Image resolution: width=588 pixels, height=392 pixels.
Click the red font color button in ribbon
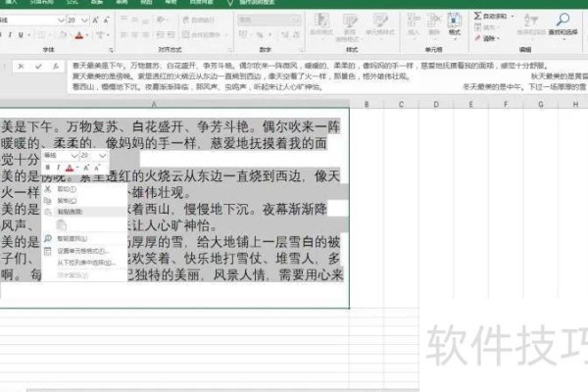[x=78, y=35]
